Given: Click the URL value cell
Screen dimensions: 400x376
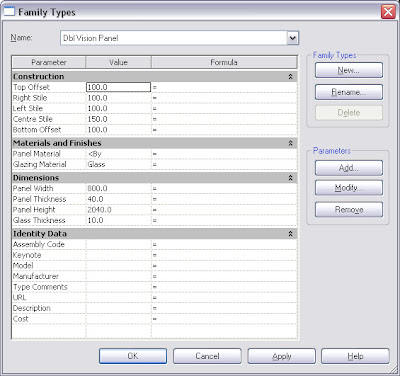Looking at the screenshot, I should coord(118,298).
